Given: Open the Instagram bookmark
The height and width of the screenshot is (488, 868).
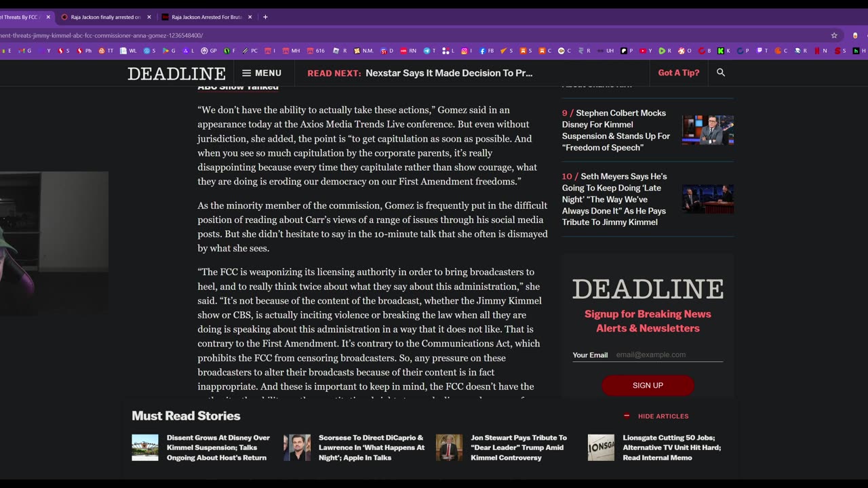Looking at the screenshot, I should coord(468,51).
